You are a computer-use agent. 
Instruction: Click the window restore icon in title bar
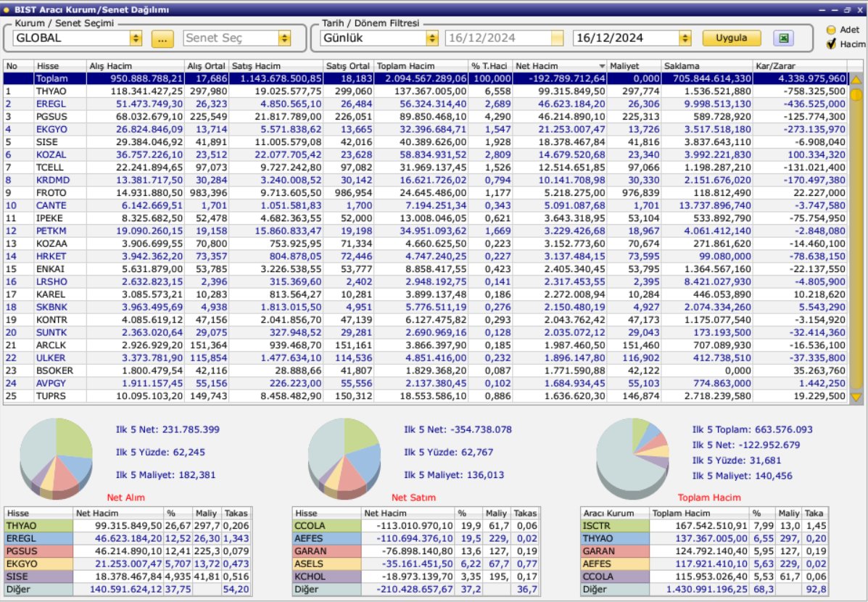(848, 10)
